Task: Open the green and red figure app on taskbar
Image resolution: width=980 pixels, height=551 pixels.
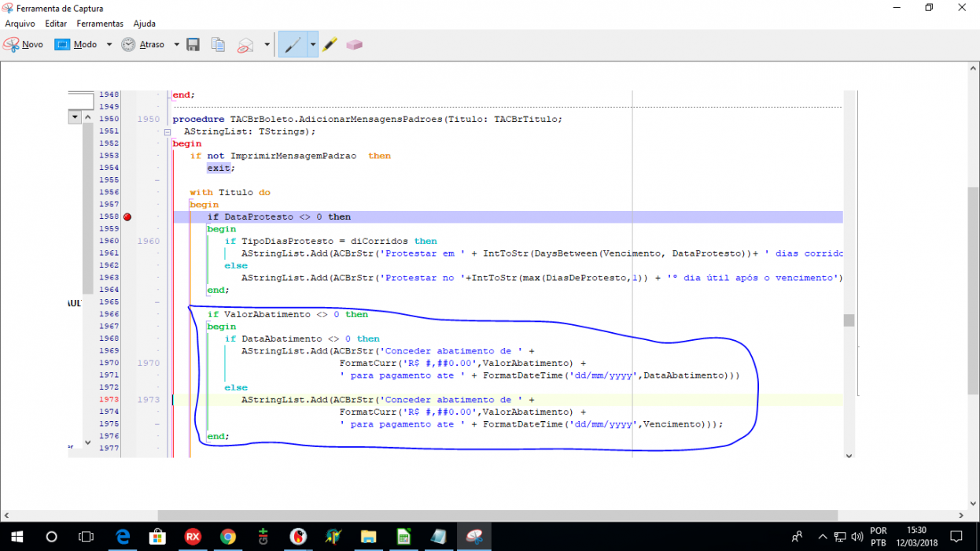Action: [x=263, y=537]
